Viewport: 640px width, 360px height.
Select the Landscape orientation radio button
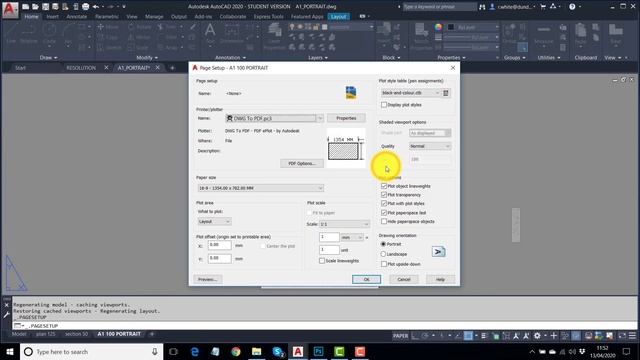pyautogui.click(x=383, y=254)
